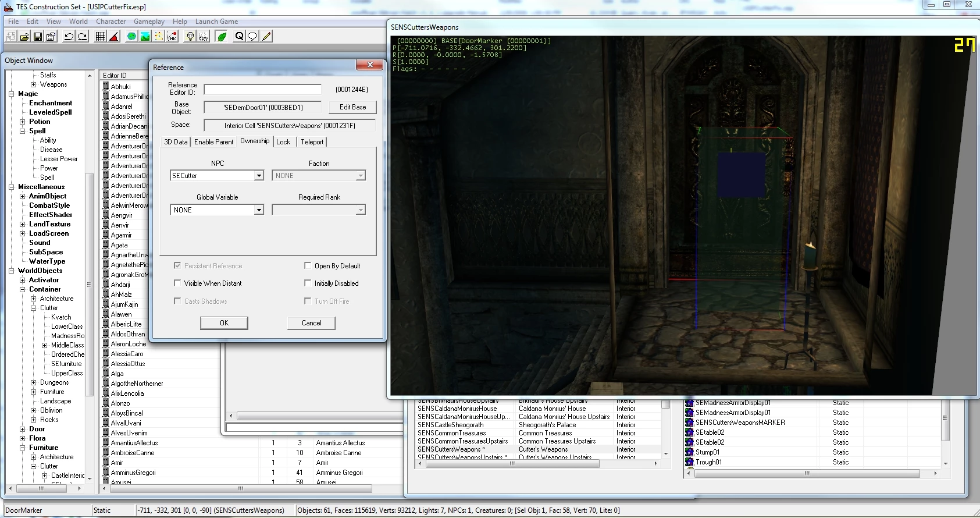The image size is (980, 518).
Task: Click the Preferences toolbar icon
Action: click(51, 37)
